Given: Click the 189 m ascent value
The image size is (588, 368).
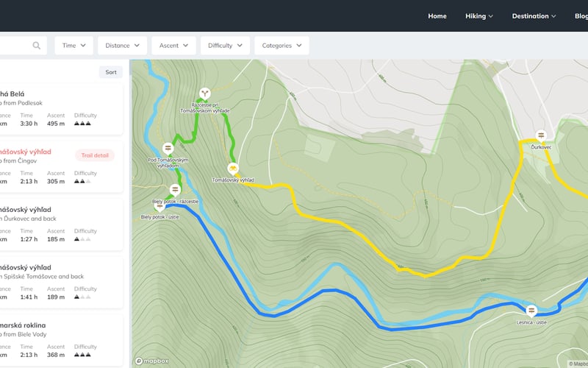Looking at the screenshot, I should click(56, 297).
